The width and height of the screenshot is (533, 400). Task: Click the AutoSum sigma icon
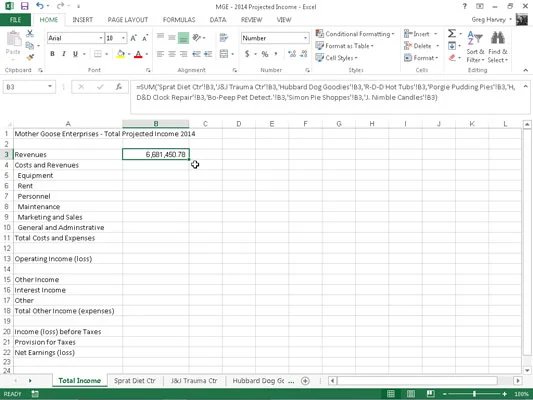(x=452, y=33)
